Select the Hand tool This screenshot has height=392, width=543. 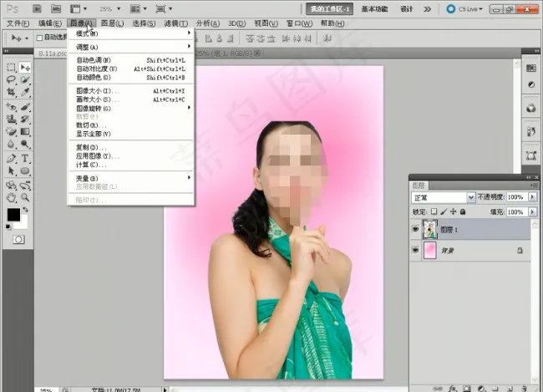[11, 198]
